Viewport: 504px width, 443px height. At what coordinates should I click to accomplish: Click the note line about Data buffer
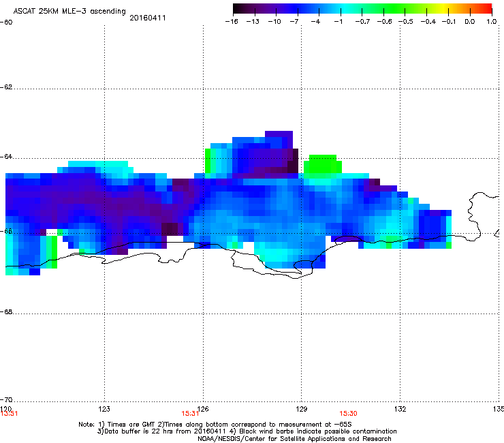click(x=247, y=431)
